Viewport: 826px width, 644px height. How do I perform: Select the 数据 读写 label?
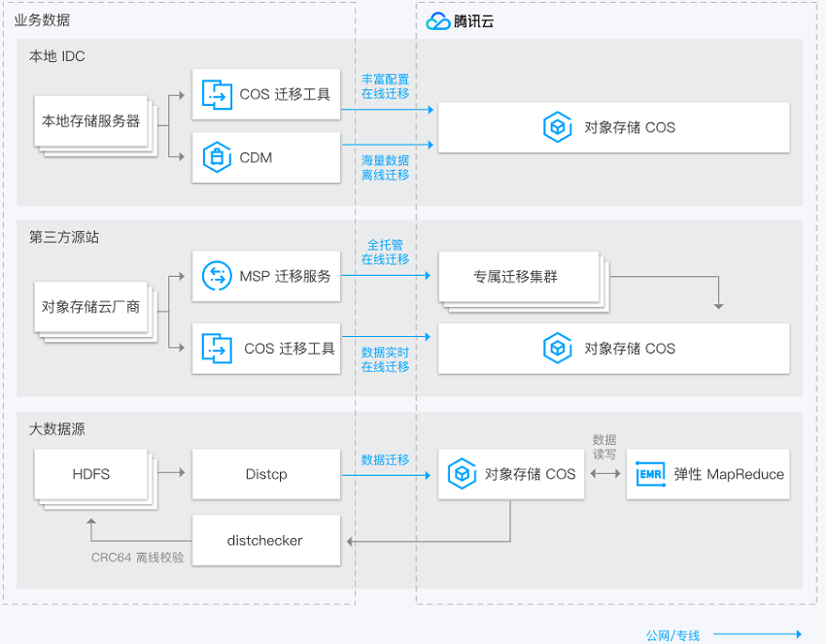(604, 447)
